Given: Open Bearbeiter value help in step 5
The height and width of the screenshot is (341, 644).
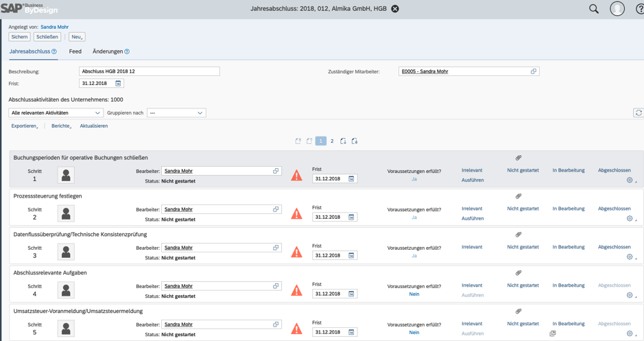Looking at the screenshot, I should [x=276, y=324].
